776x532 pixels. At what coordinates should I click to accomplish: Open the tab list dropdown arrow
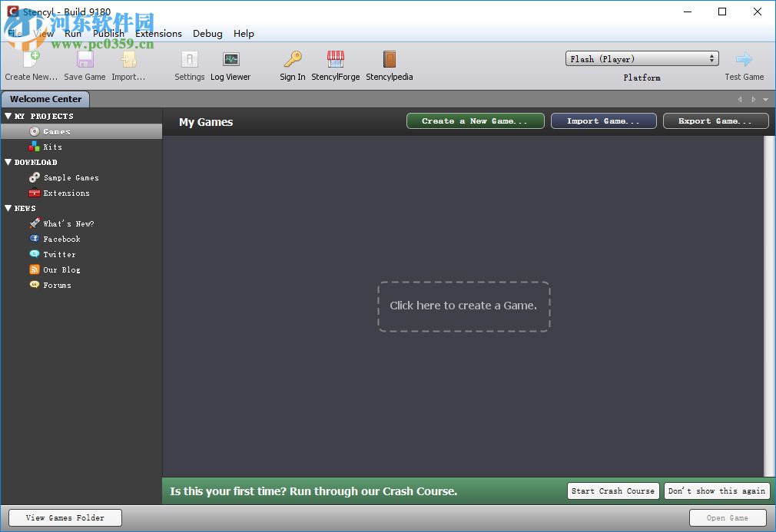click(x=765, y=99)
